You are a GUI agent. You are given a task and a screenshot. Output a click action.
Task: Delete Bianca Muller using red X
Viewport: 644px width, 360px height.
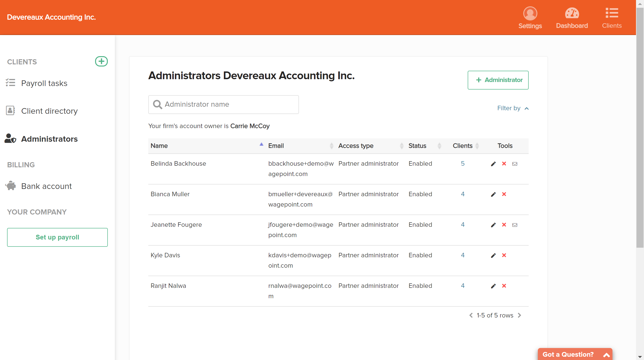pos(504,194)
